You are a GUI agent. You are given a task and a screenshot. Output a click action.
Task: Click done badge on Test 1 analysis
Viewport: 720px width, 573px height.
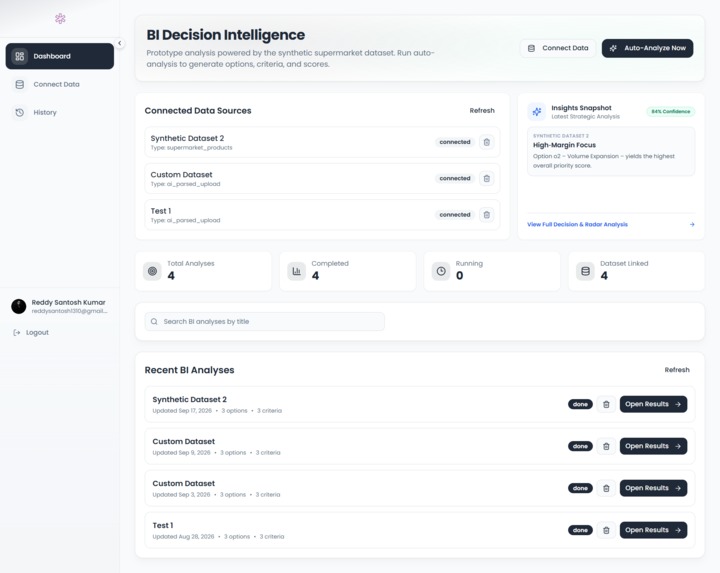[x=580, y=530]
